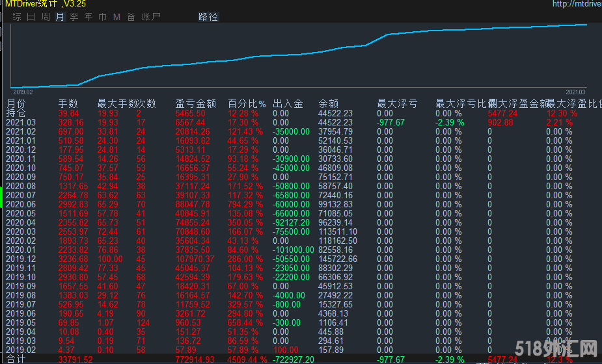
Task: Open the M tab
Action: (116, 17)
